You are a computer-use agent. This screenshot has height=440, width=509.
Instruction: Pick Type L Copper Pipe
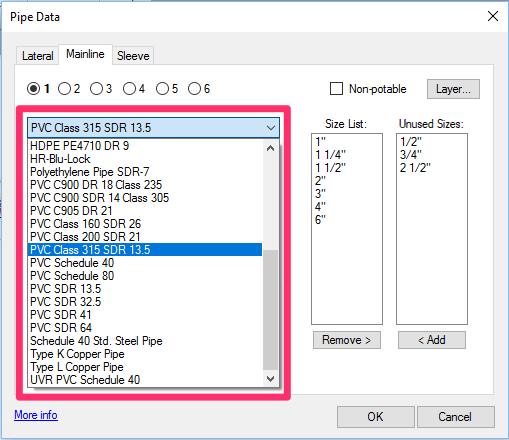click(x=145, y=367)
